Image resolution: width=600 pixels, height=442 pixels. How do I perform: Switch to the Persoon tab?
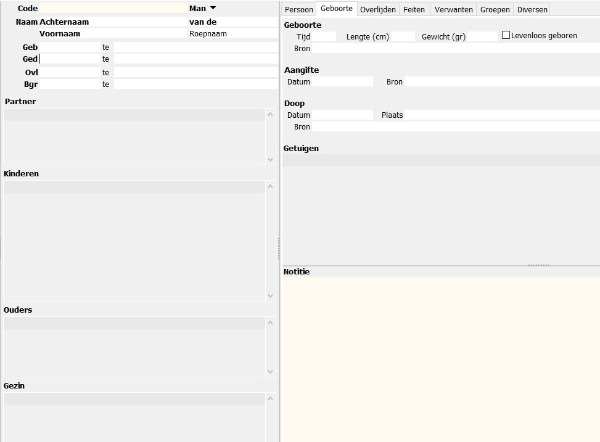click(x=299, y=9)
